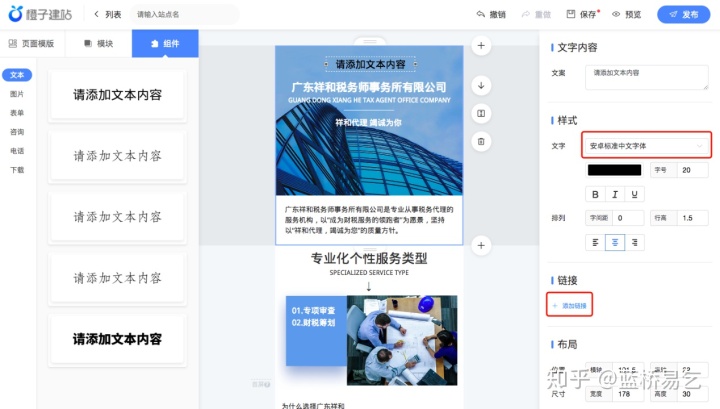Select company title 广东祥和税务师事务所有限公司
Image resolution: width=720 pixels, height=409 pixels.
[x=369, y=87]
